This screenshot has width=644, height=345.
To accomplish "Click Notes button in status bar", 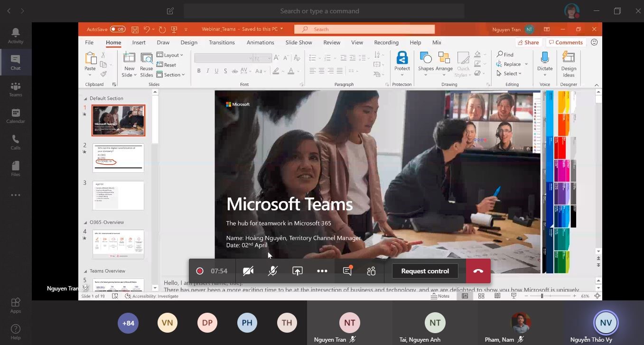I will (440, 296).
